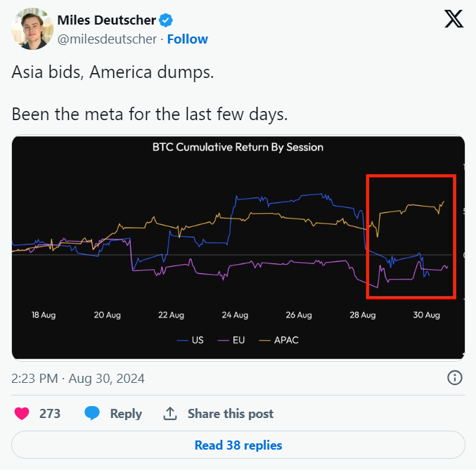Like the post with the heart icon
This screenshot has width=476, height=470.
tap(22, 414)
